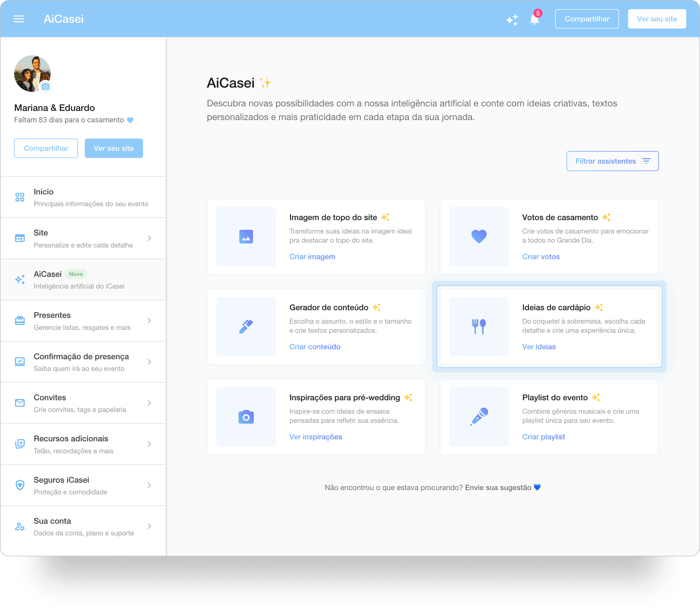
Task: Expand the Sua conta chevron
Action: pos(149,527)
